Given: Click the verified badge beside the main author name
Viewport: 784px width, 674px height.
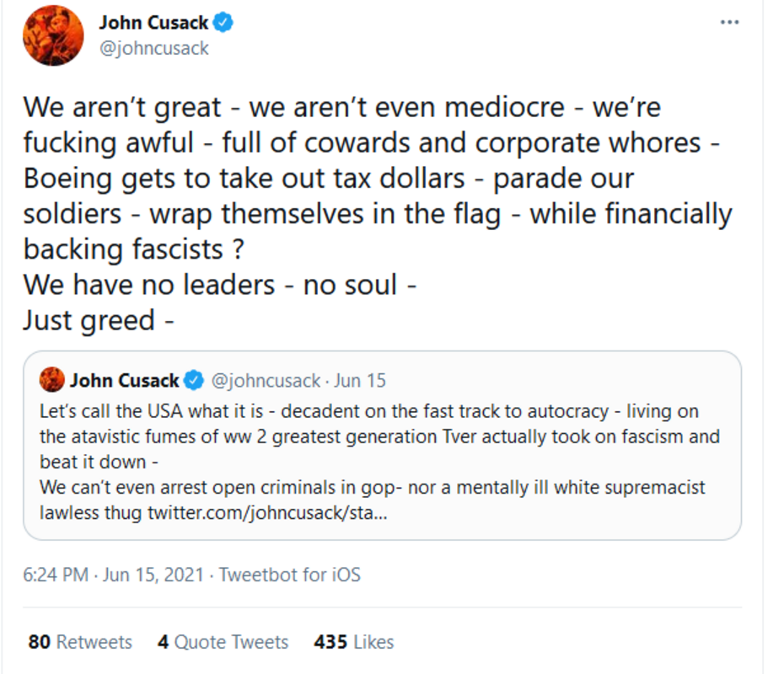Looking at the screenshot, I should 223,23.
